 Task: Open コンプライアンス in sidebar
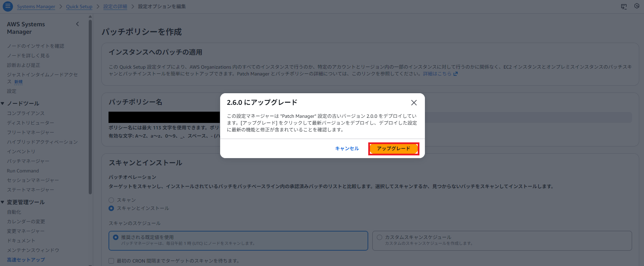pyautogui.click(x=26, y=113)
